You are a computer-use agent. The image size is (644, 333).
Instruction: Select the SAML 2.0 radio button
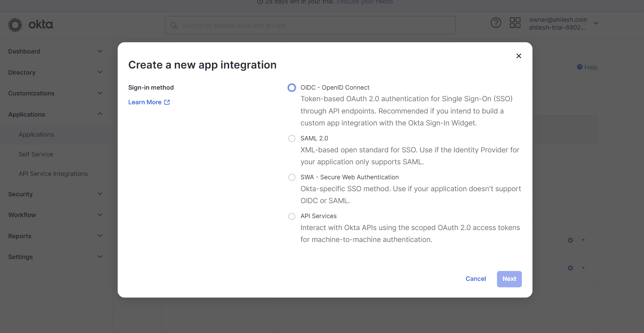point(292,138)
